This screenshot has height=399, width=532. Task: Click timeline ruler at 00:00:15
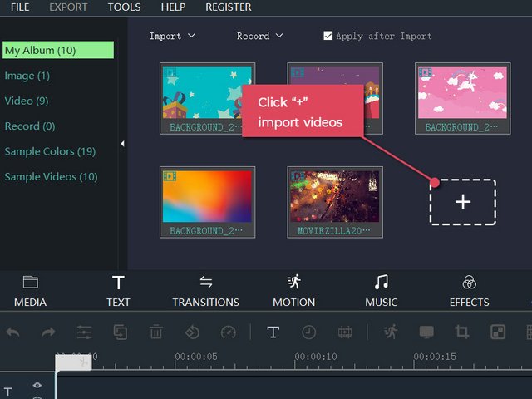435,357
